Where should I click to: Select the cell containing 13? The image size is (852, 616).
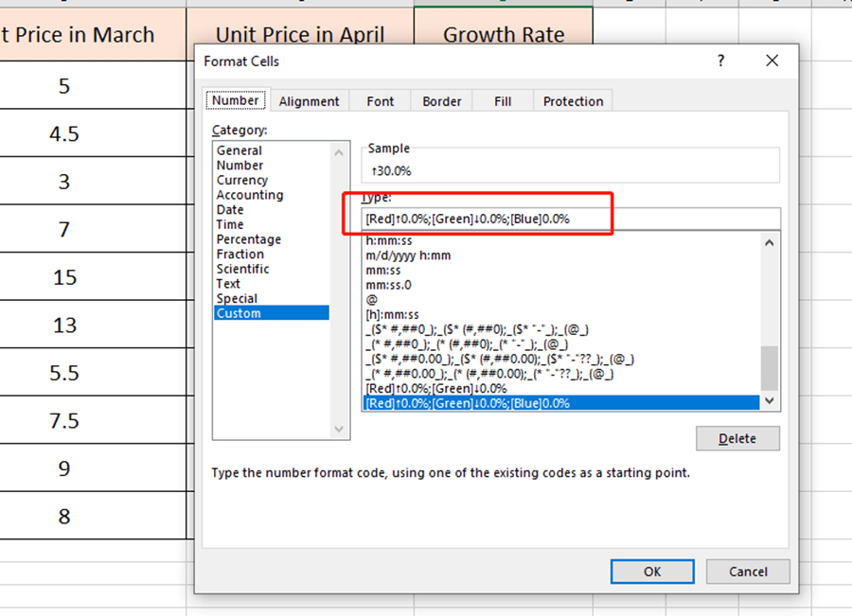tap(93, 325)
